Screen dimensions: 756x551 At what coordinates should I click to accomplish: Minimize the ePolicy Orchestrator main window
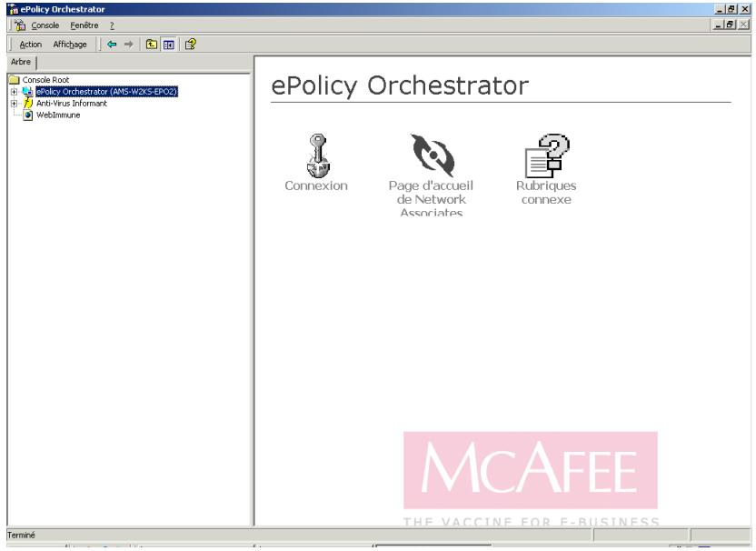(720, 9)
